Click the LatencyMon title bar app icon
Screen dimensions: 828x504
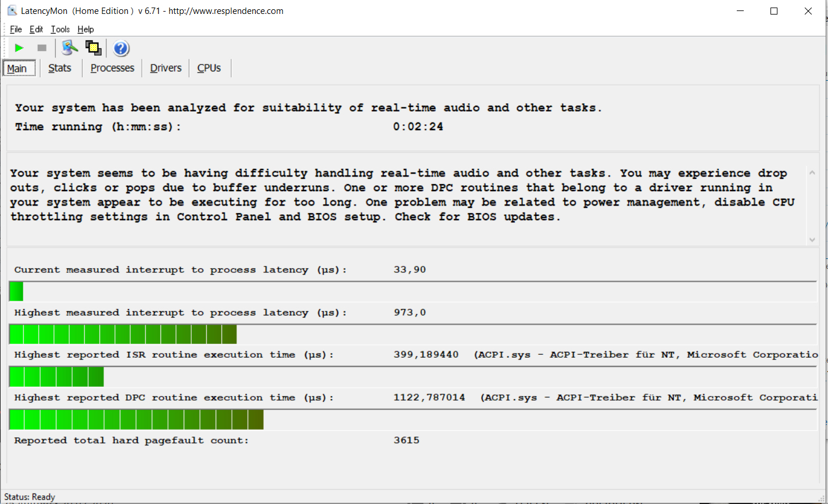click(12, 10)
